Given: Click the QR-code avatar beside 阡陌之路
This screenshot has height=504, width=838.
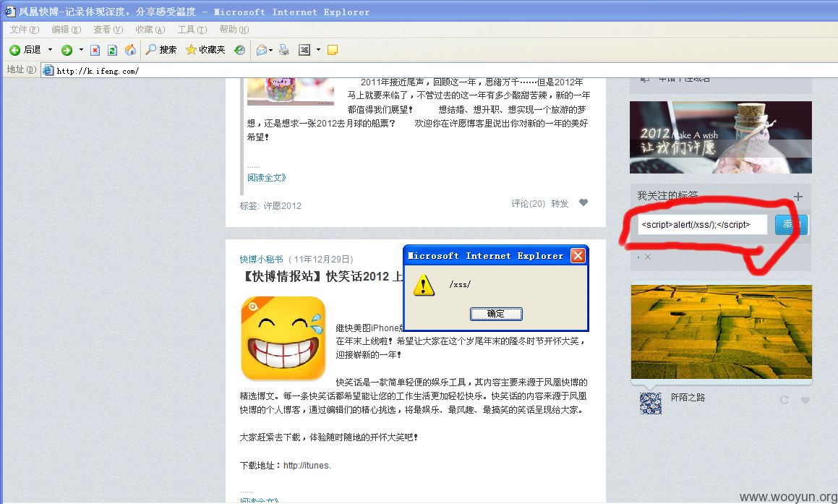Looking at the screenshot, I should (x=651, y=403).
